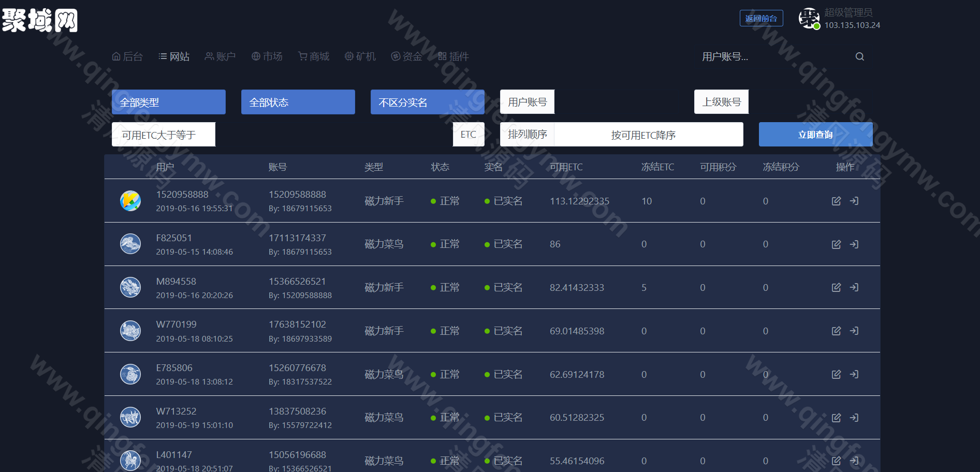980x472 pixels.
Task: Click user M894558's avatar thumbnail
Action: pyautogui.click(x=130, y=287)
